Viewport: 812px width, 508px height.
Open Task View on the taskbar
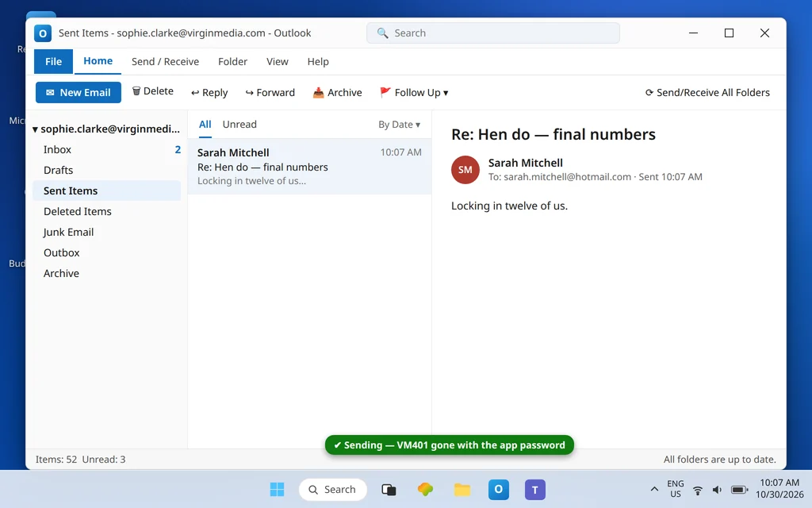[x=389, y=489]
